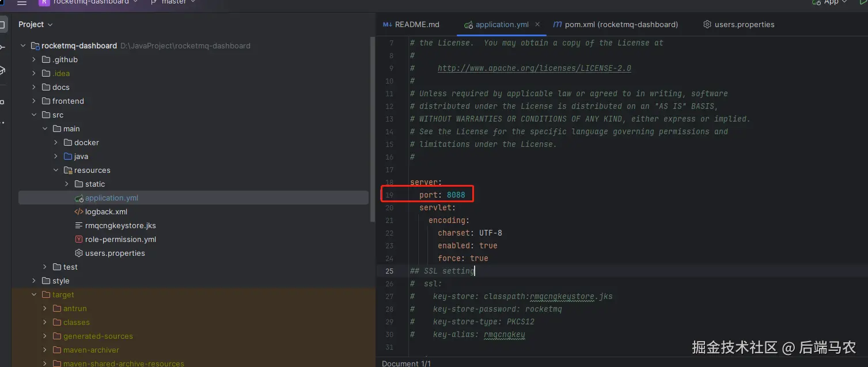Screen dimensions: 868x367
Task: Collapse the main folder
Action: (x=45, y=129)
